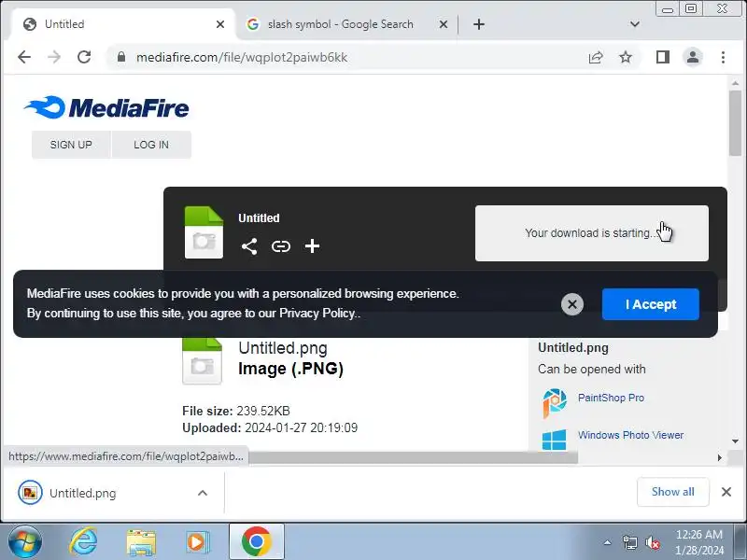
Task: Click the I Accept cookies button
Action: click(650, 304)
